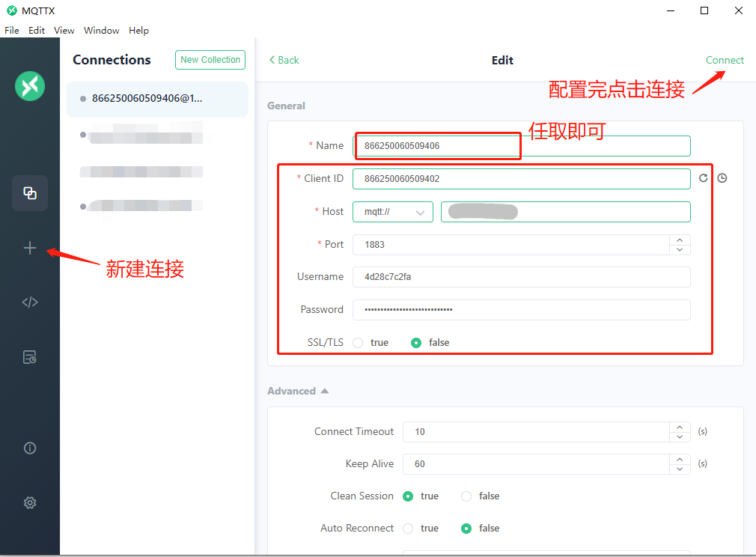
Task: Click the Name input field
Action: pyautogui.click(x=522, y=146)
